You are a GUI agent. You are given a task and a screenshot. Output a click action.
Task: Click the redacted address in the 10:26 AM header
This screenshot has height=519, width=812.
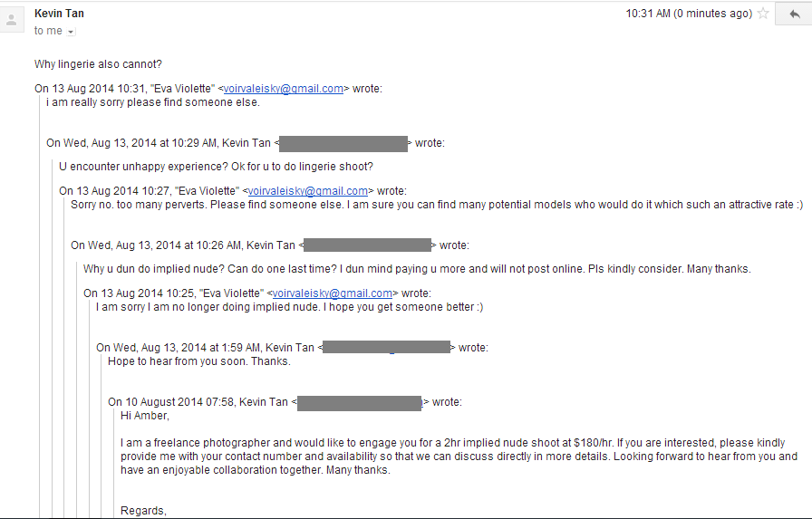366,245
